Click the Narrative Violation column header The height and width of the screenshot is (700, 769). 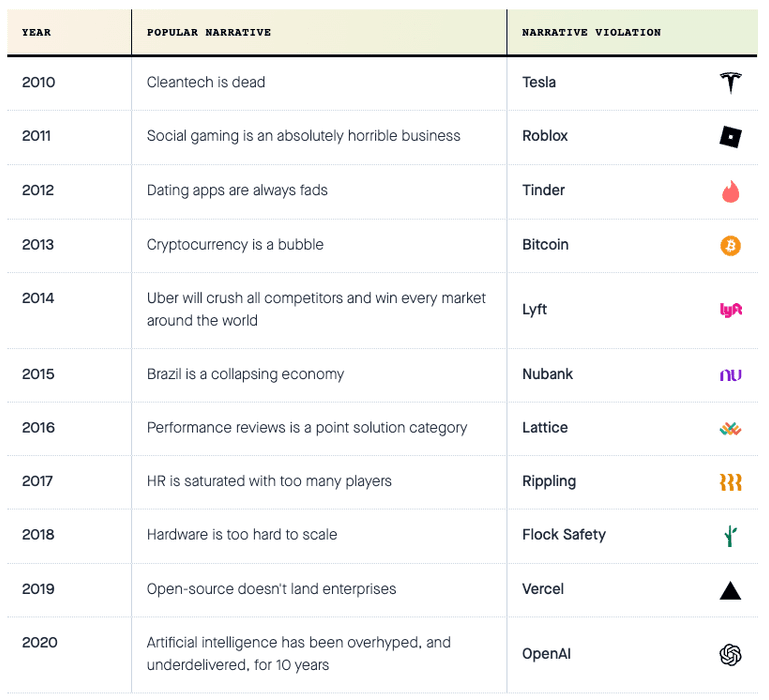click(x=591, y=32)
